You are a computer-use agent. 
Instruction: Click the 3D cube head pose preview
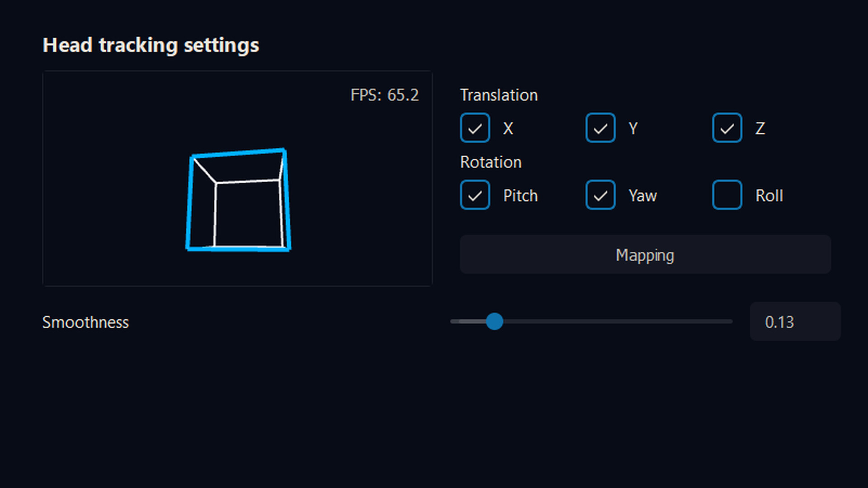tap(238, 200)
